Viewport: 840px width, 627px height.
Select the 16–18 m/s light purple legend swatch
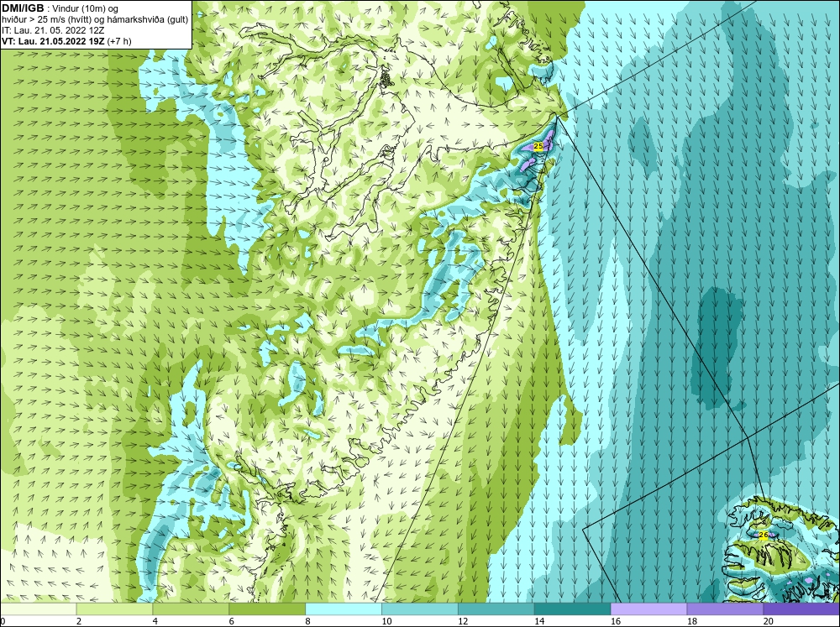(x=648, y=609)
